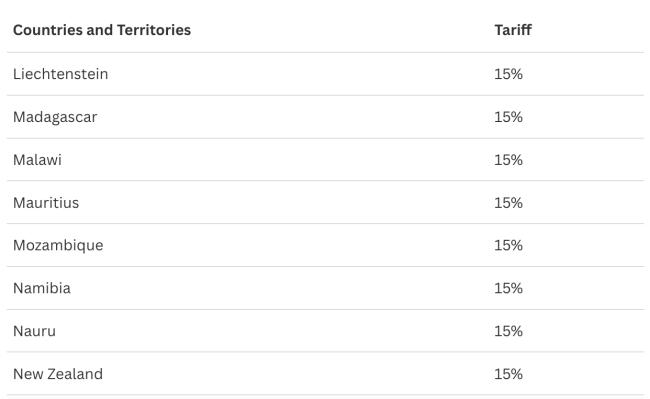
Task: Select the Nauru country cell
Action: coord(34,331)
